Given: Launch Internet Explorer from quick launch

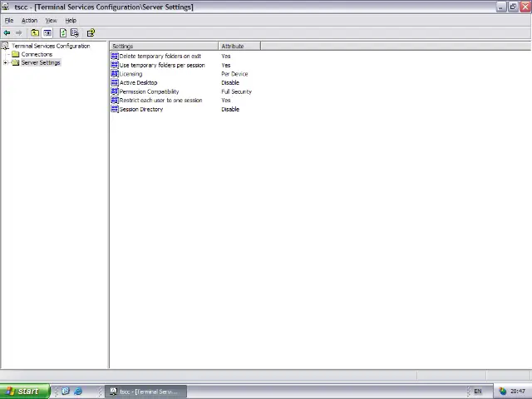Looking at the screenshot, I should click(x=78, y=392).
